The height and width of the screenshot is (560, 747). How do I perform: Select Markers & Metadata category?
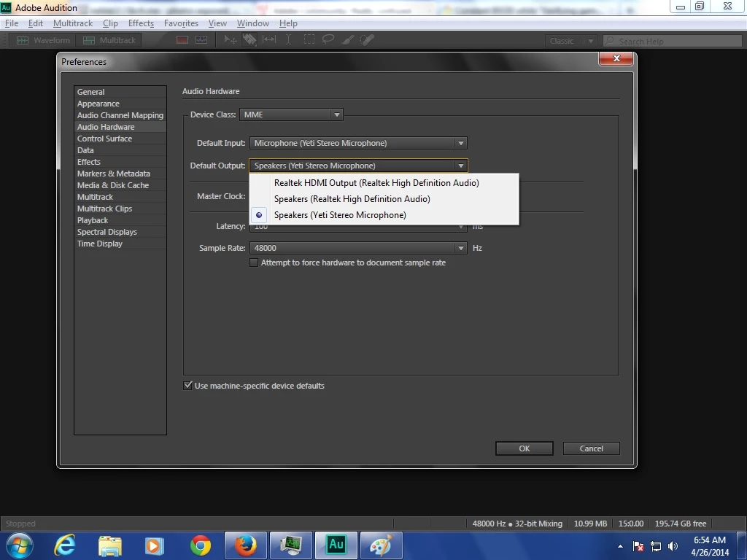tap(120, 174)
